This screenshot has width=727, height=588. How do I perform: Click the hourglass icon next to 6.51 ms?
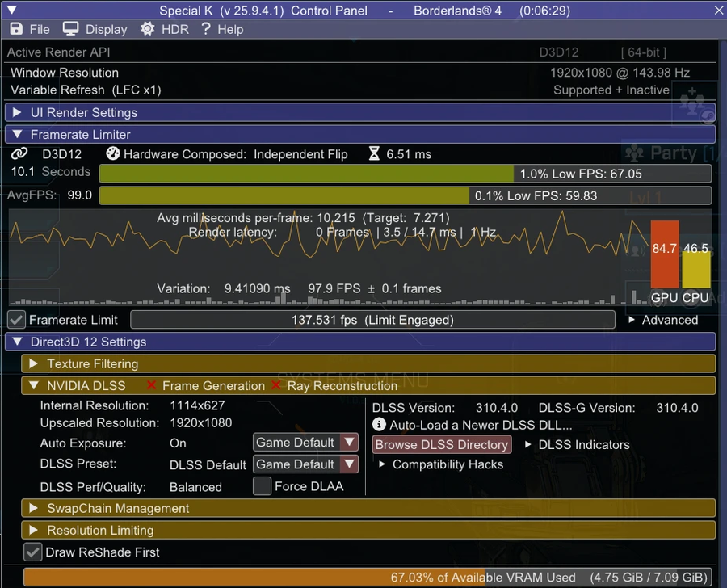(x=374, y=153)
